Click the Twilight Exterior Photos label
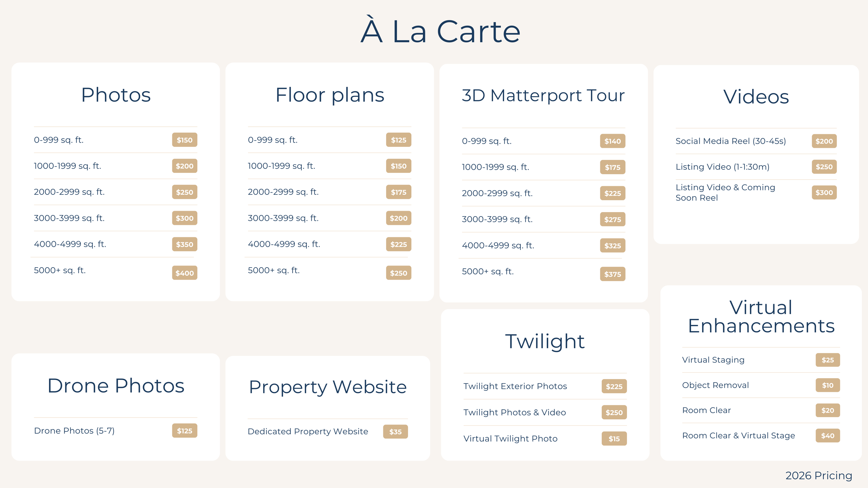This screenshot has width=868, height=488. point(515,386)
